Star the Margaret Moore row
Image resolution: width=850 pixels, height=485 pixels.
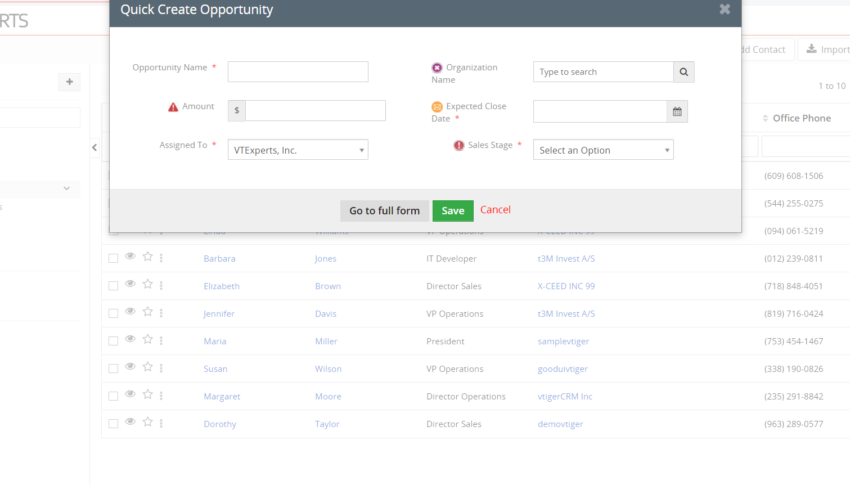(x=147, y=395)
